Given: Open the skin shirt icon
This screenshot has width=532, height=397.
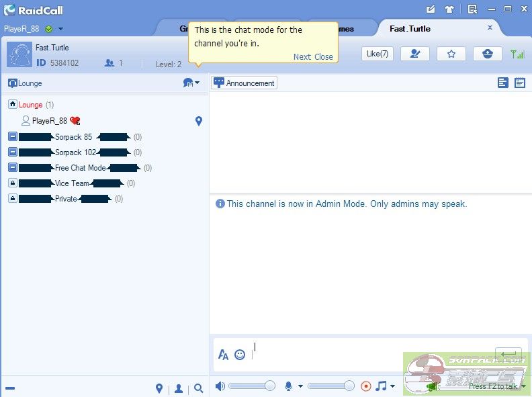Looking at the screenshot, I should click(x=449, y=9).
